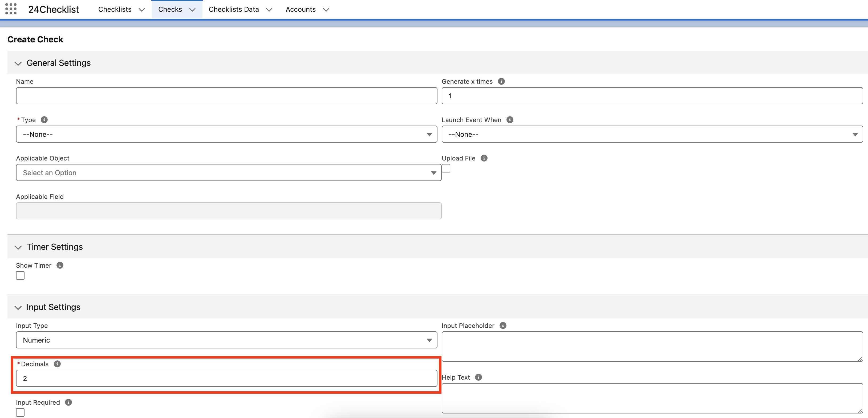This screenshot has width=868, height=418.
Task: Click the Type field info icon
Action: tap(44, 120)
